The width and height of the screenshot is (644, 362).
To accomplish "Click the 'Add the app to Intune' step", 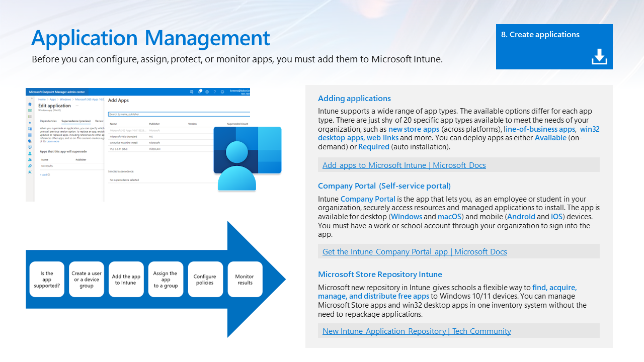I will click(x=126, y=279).
